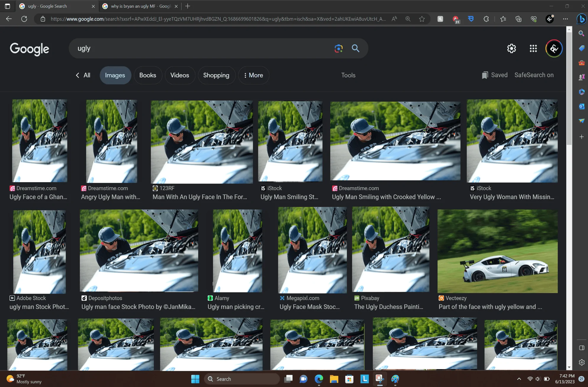Switch to Videos results
The image size is (588, 387).
(180, 75)
